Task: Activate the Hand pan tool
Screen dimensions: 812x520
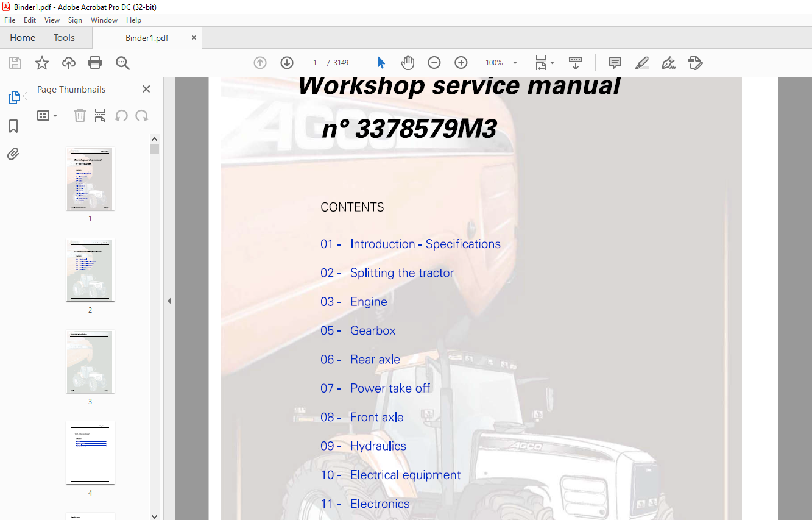Action: click(x=408, y=63)
